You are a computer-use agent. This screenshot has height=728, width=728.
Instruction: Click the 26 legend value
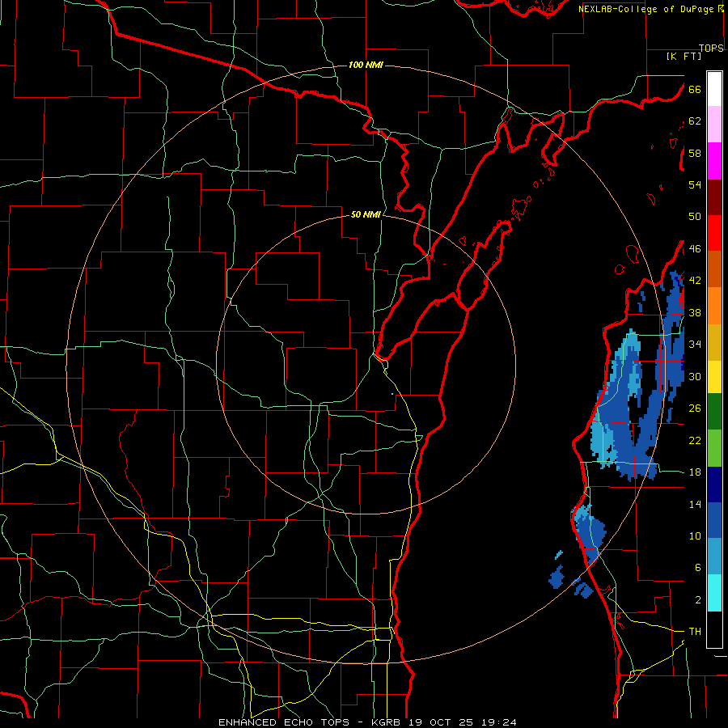[x=695, y=408]
